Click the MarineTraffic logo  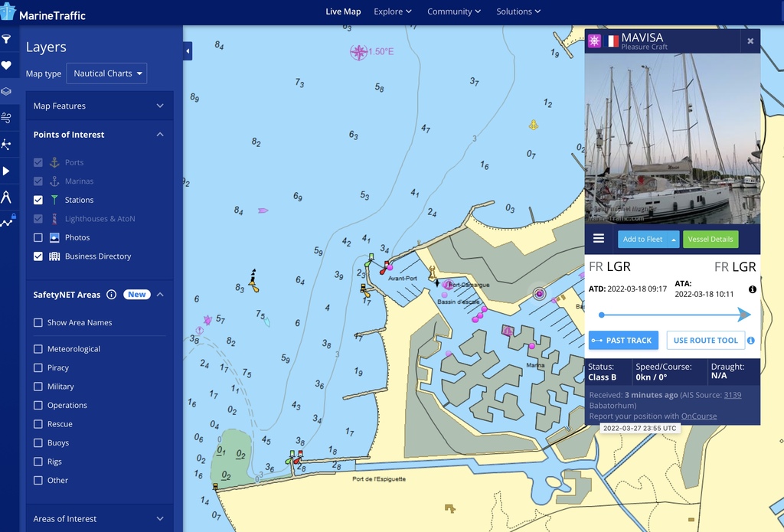pyautogui.click(x=43, y=12)
